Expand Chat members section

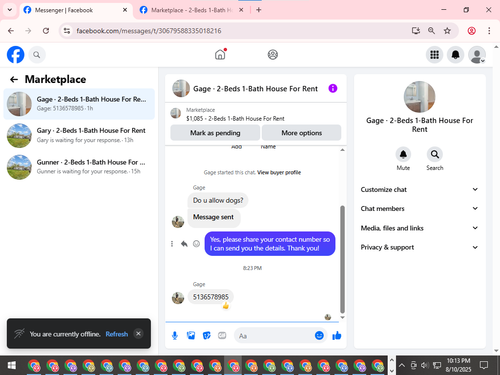[x=419, y=208]
